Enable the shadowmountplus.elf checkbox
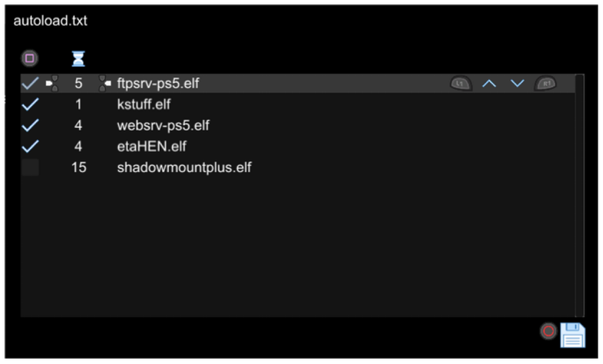Viewport: 603px width, 364px height. pyautogui.click(x=30, y=168)
